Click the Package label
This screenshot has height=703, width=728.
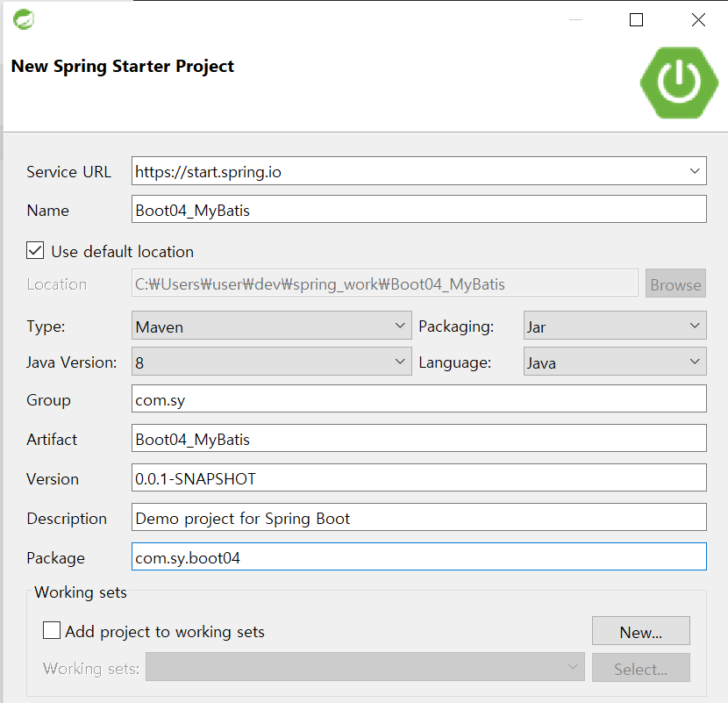tap(56, 558)
